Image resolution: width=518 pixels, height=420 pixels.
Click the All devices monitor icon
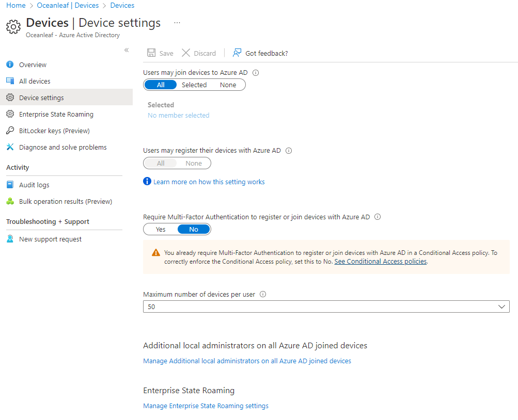click(10, 81)
